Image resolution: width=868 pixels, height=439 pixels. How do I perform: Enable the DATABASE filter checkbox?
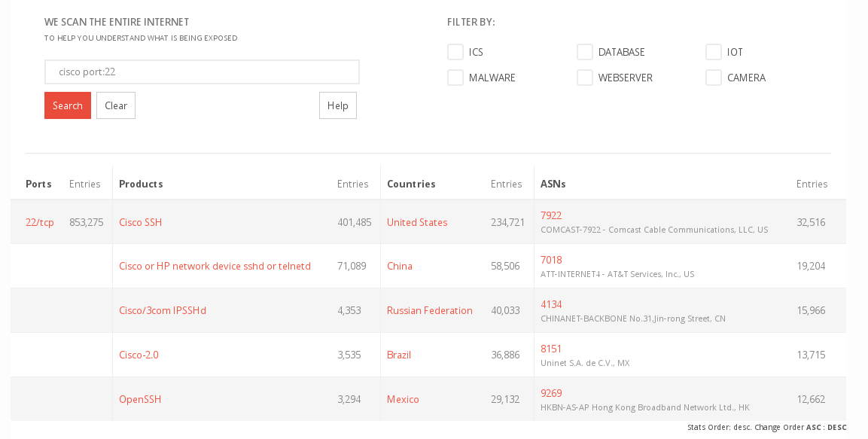(585, 52)
